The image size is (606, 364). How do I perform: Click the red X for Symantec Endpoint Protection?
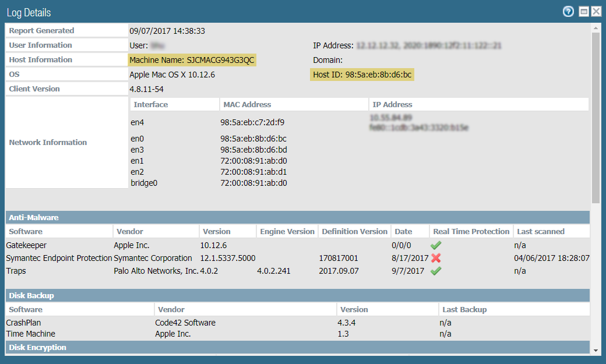435,258
